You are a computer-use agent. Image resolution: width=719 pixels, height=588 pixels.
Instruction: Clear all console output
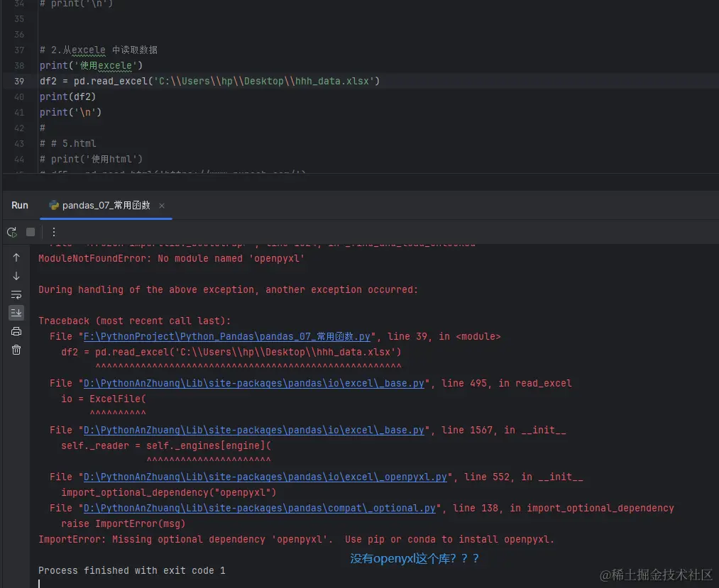click(16, 350)
